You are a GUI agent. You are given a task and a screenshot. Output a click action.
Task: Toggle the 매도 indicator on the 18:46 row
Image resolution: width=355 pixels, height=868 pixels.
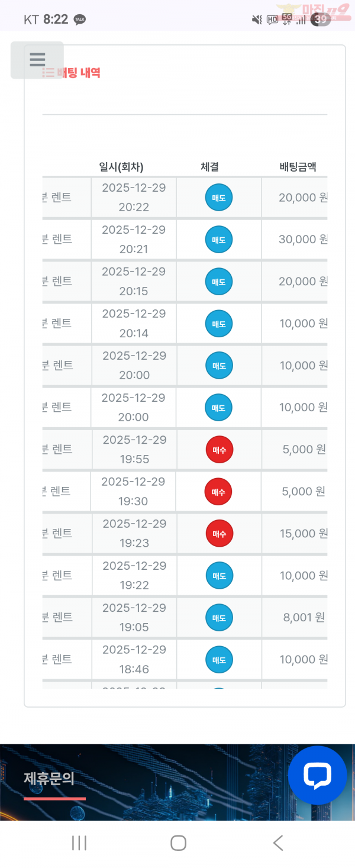[x=219, y=659]
